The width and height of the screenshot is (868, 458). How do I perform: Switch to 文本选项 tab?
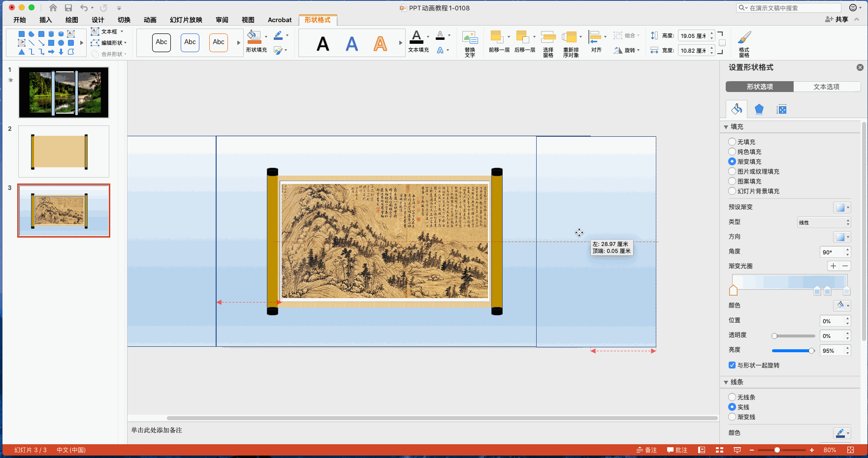click(x=827, y=87)
